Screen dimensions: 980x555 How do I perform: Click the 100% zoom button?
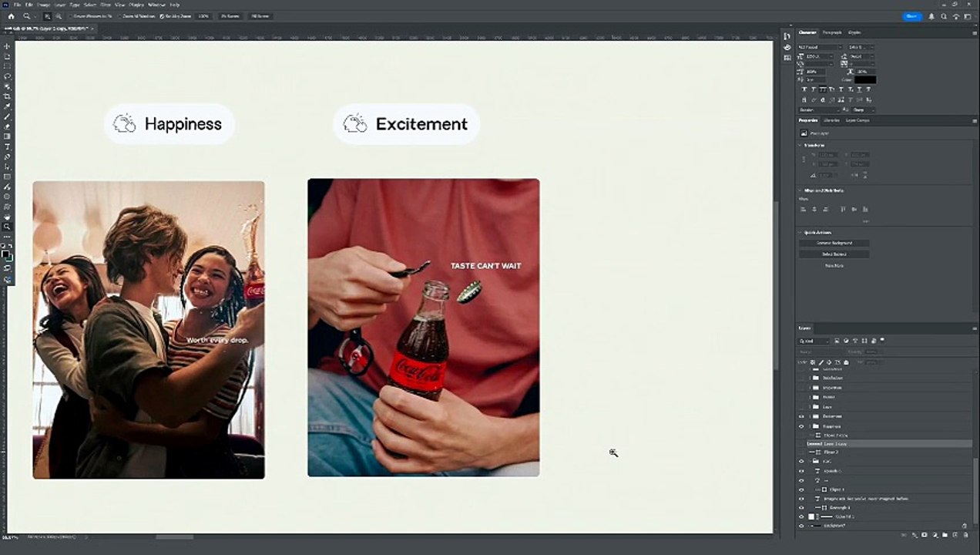(203, 16)
